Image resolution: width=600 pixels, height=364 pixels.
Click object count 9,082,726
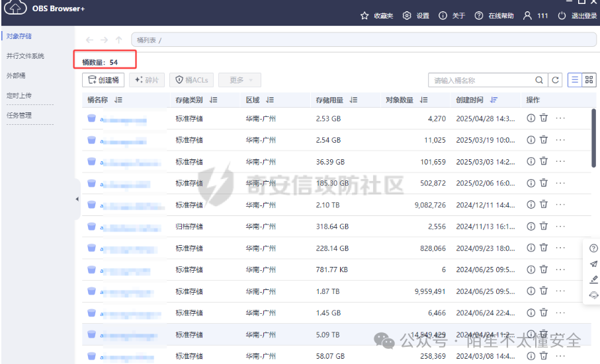(x=430, y=205)
